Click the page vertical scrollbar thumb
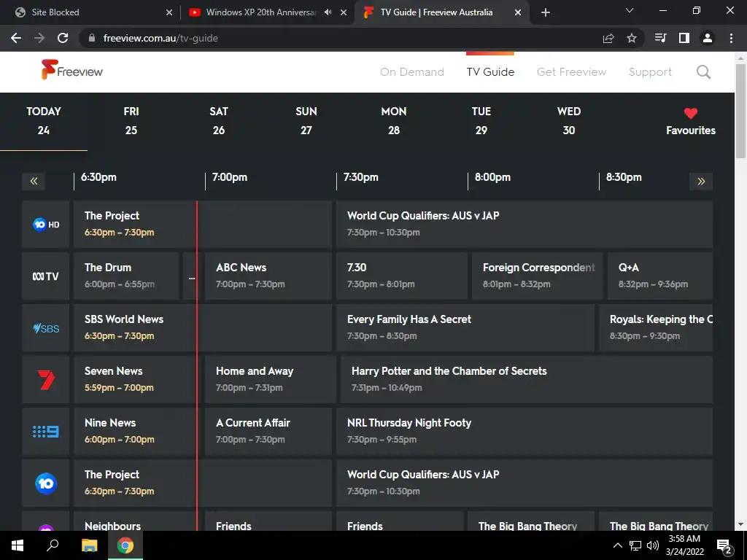Screen dimensions: 747x560 [x=740, y=111]
